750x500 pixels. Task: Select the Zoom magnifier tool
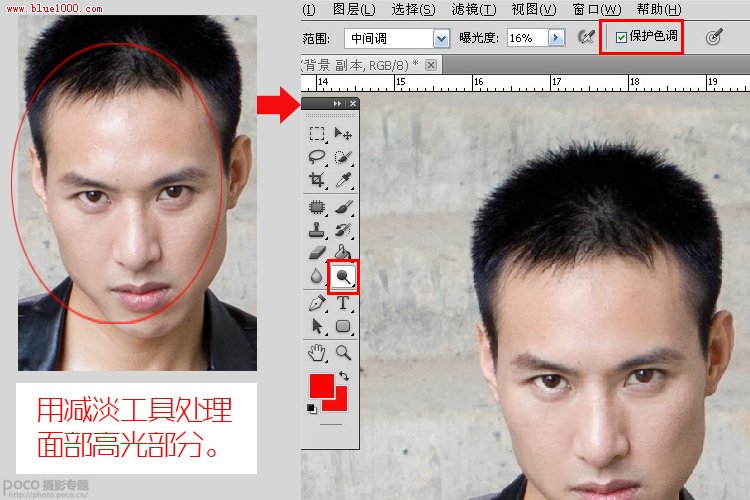coord(343,353)
